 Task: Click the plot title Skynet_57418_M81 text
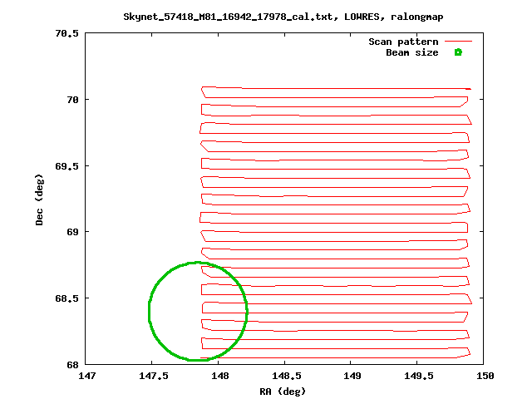pyautogui.click(x=283, y=17)
